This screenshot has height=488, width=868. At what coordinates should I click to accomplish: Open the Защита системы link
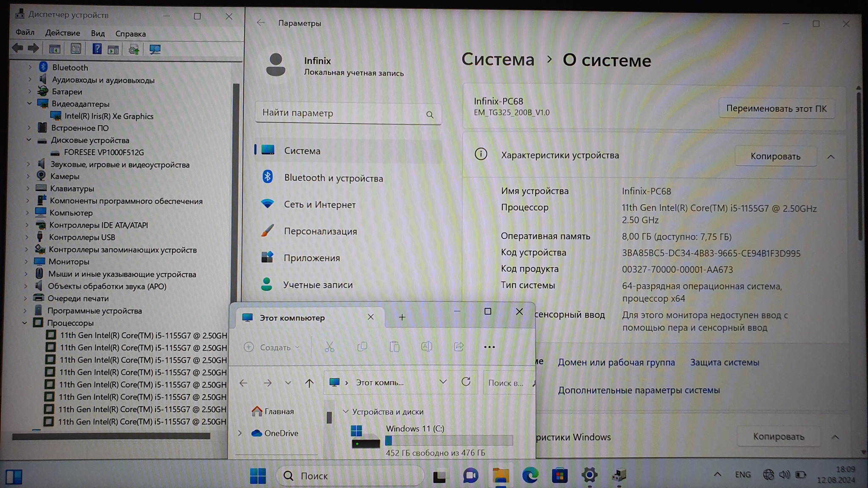point(724,363)
